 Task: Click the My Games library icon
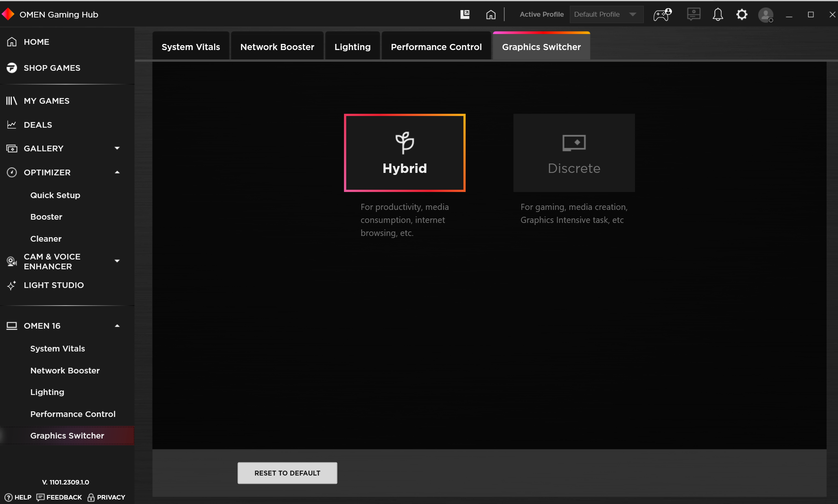click(12, 100)
